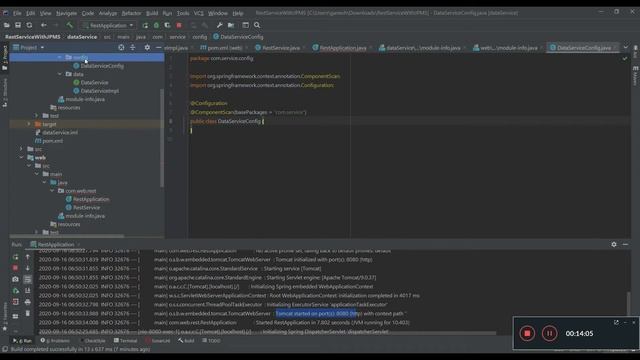Click the Search Everywhere magnifier icon
Image resolution: width=640 pixels, height=360 pixels.
coord(257,25)
